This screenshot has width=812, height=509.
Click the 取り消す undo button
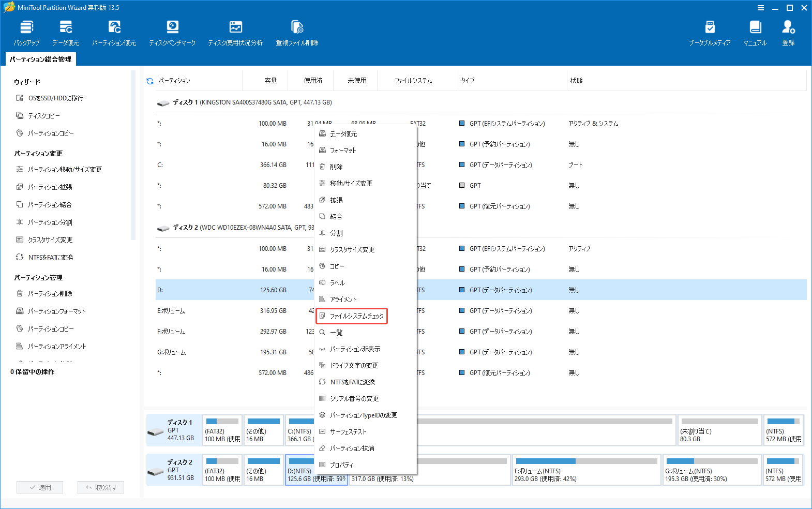click(x=101, y=487)
